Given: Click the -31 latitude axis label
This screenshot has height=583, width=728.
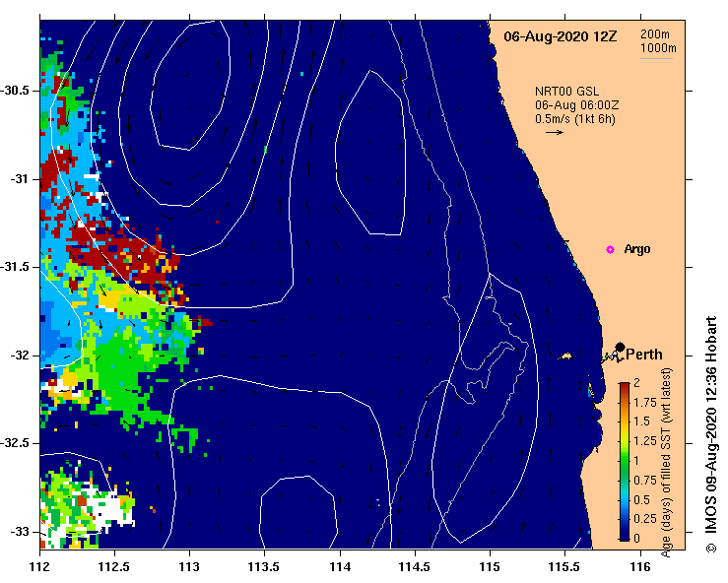Looking at the screenshot, I should (x=20, y=178).
